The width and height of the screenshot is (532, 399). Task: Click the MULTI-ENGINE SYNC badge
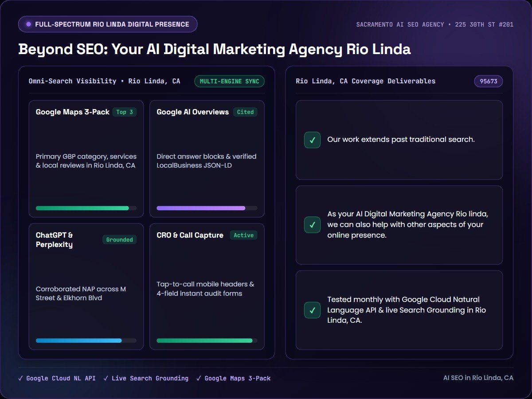coord(230,81)
